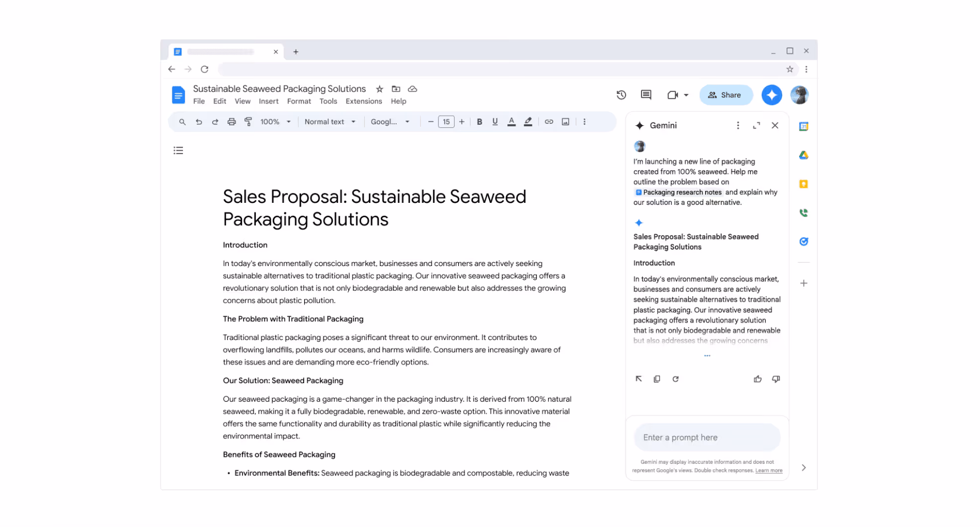Open the highlight color picker

pos(528,122)
